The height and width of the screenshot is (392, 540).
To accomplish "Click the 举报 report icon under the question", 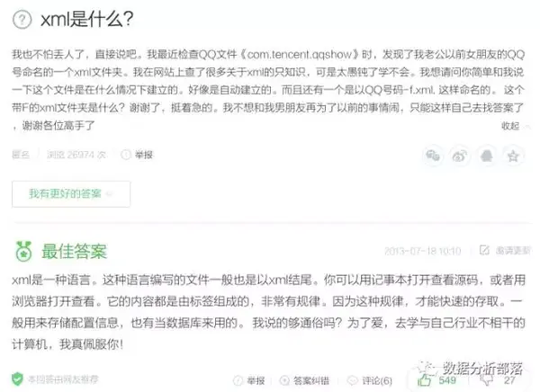I will 126,155.
